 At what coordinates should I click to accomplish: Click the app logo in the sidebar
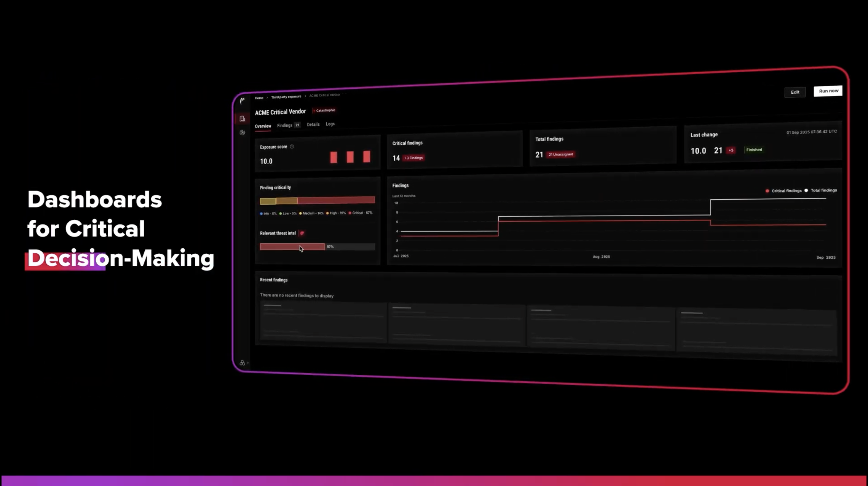click(242, 101)
